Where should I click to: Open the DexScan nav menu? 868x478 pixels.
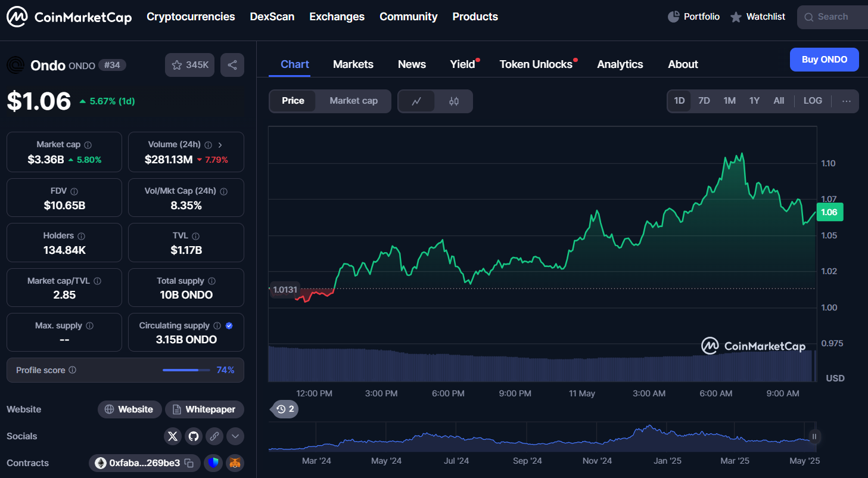click(x=272, y=17)
